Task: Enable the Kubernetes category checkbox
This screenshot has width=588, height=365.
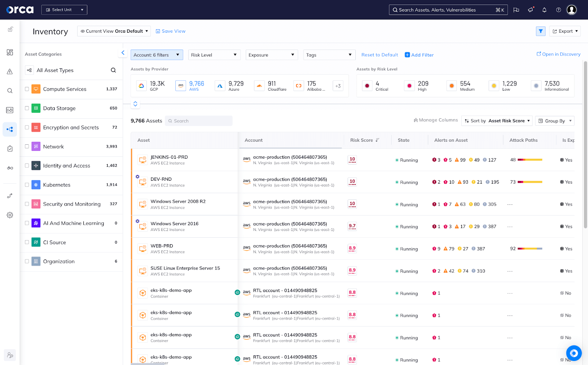Action: click(26, 185)
